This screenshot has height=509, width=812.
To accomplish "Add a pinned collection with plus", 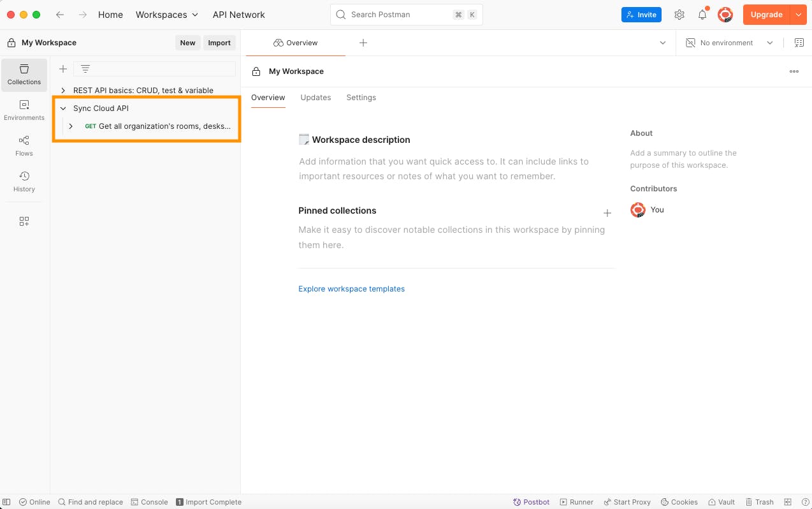I will tap(607, 213).
